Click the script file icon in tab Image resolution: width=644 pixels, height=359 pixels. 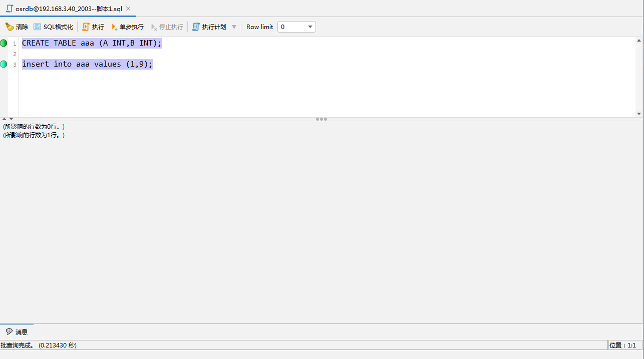pyautogui.click(x=10, y=9)
